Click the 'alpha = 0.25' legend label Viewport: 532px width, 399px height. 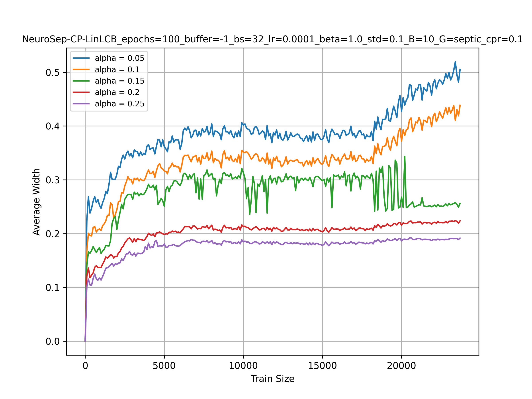click(x=119, y=104)
